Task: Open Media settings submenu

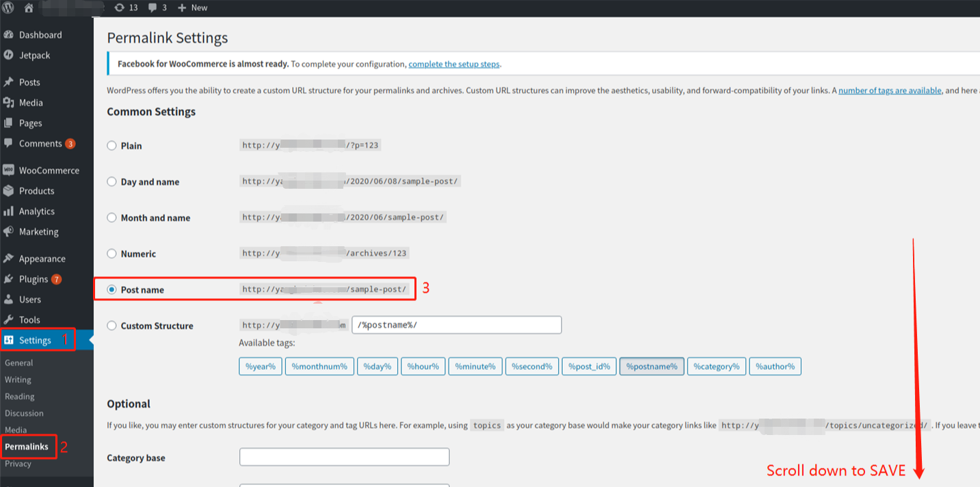Action: (x=16, y=430)
